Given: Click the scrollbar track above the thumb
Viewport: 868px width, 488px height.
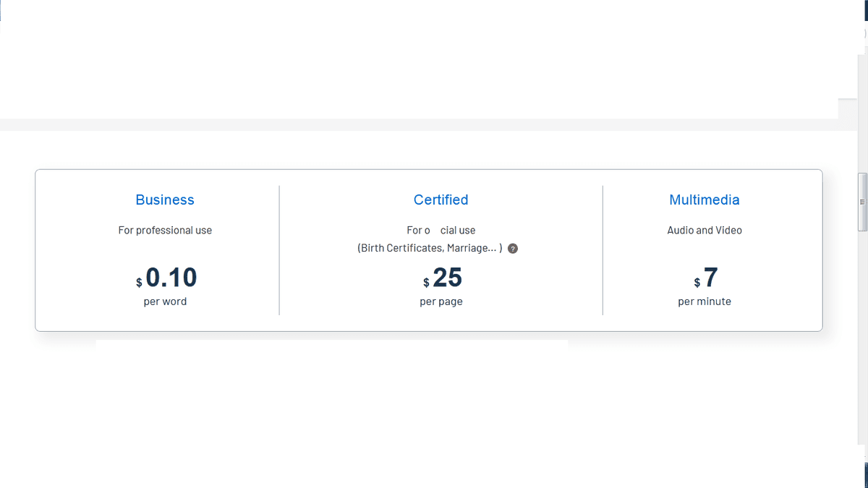Looking at the screenshot, I should [861, 108].
